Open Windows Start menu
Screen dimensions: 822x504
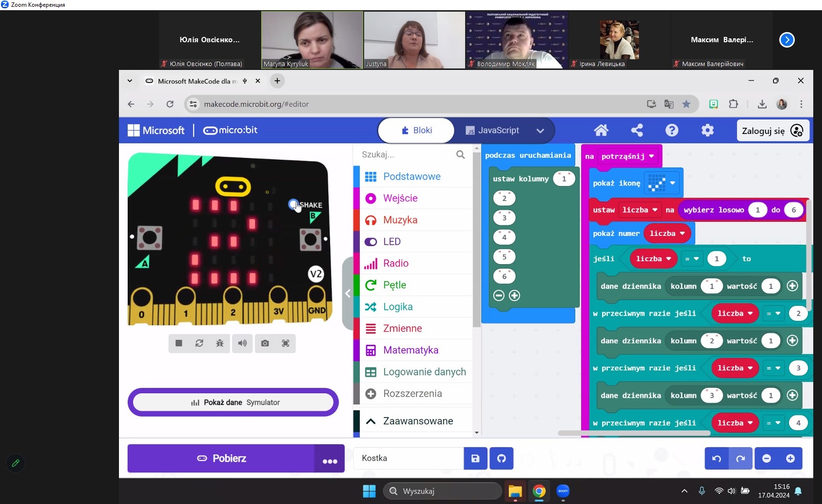[x=369, y=491]
